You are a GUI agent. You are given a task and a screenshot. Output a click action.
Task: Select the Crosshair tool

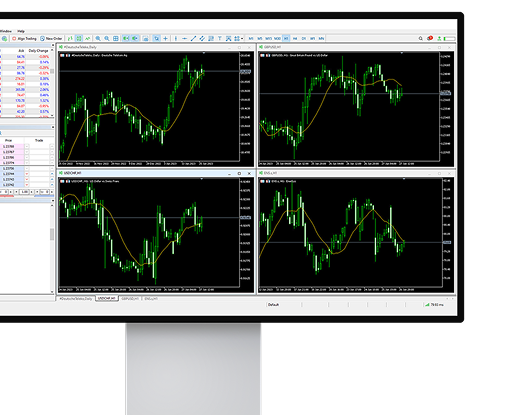coord(165,39)
